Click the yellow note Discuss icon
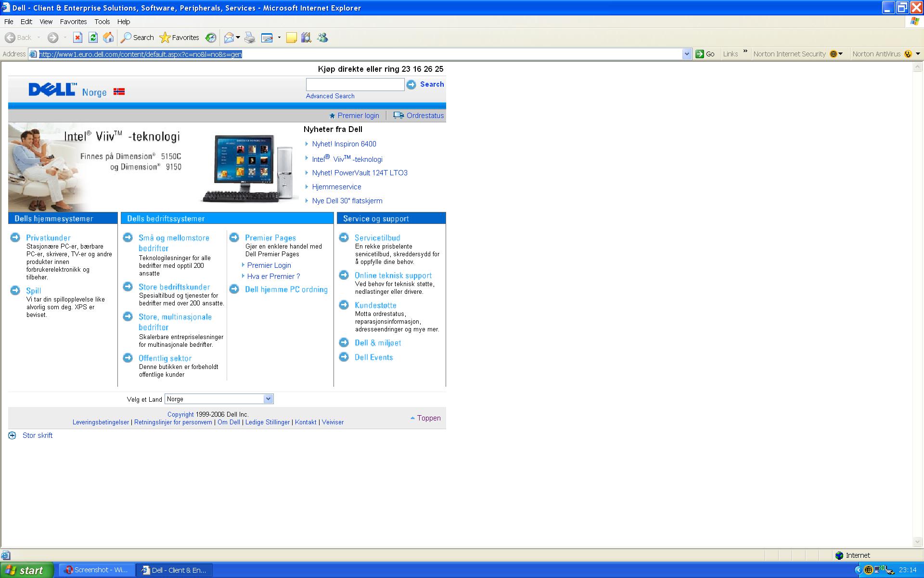Screen dimensions: 924x578 pyautogui.click(x=291, y=38)
